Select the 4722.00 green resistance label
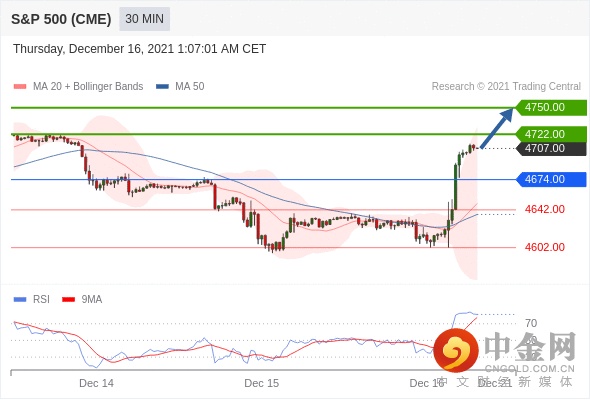Viewport: 590px width, 400px height. pos(551,134)
